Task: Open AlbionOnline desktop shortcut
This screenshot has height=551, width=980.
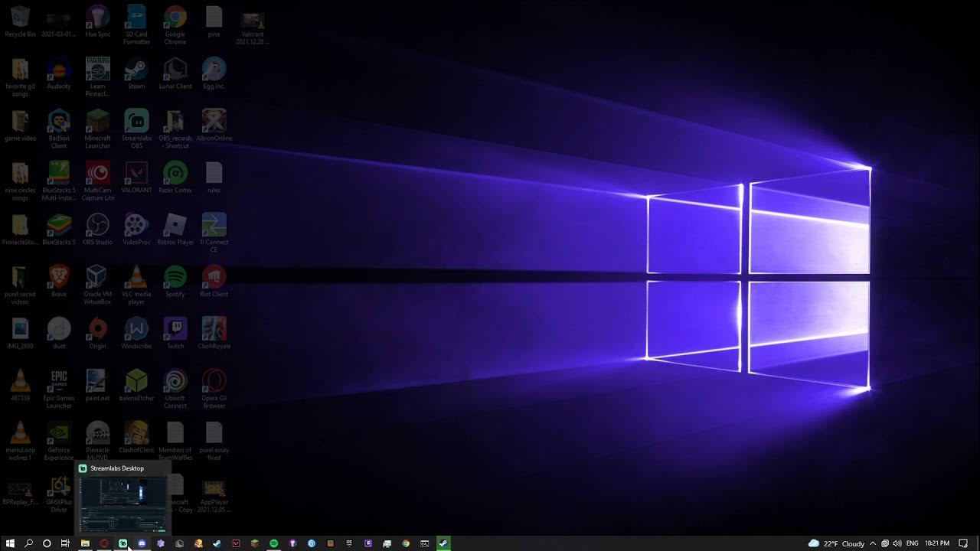Action: (214, 126)
